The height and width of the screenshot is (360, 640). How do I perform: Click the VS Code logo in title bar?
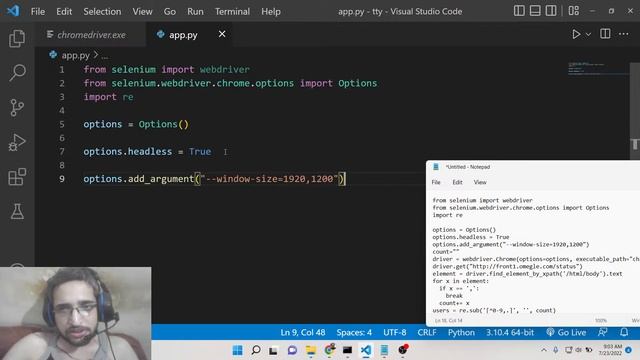[x=13, y=11]
